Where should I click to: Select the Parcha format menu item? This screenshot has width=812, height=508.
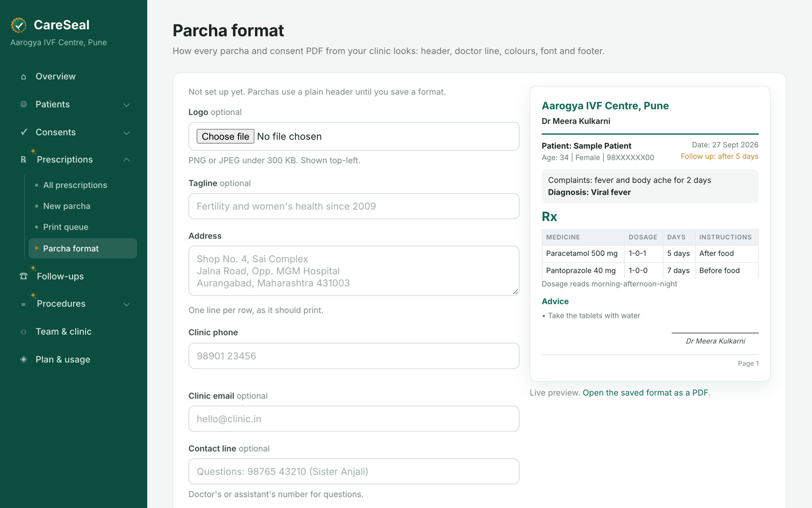83,248
